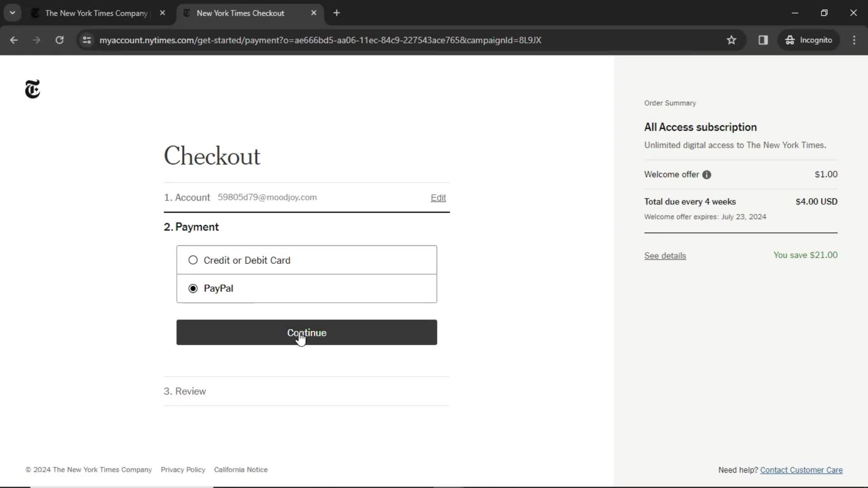868x488 pixels.
Task: Click the Continue button
Action: coord(307,333)
